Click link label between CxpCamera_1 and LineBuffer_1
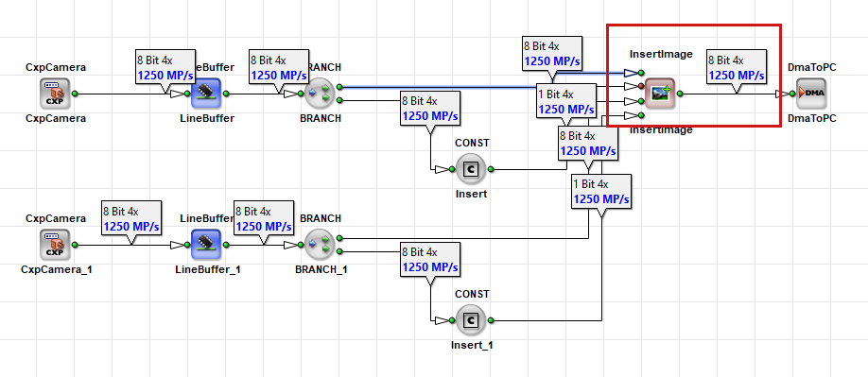This screenshot has height=377, width=868. [x=131, y=218]
